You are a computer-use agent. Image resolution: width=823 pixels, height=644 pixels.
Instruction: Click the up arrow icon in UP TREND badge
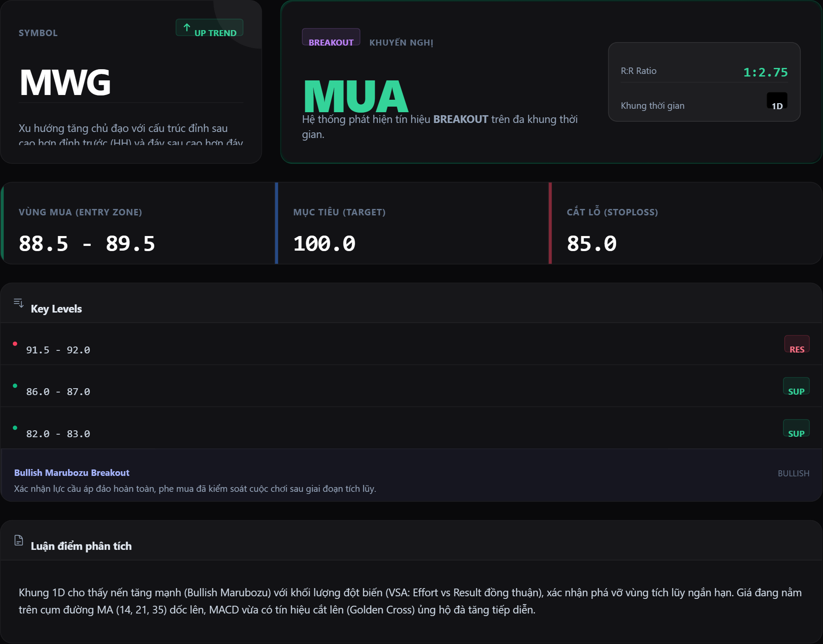tap(187, 28)
